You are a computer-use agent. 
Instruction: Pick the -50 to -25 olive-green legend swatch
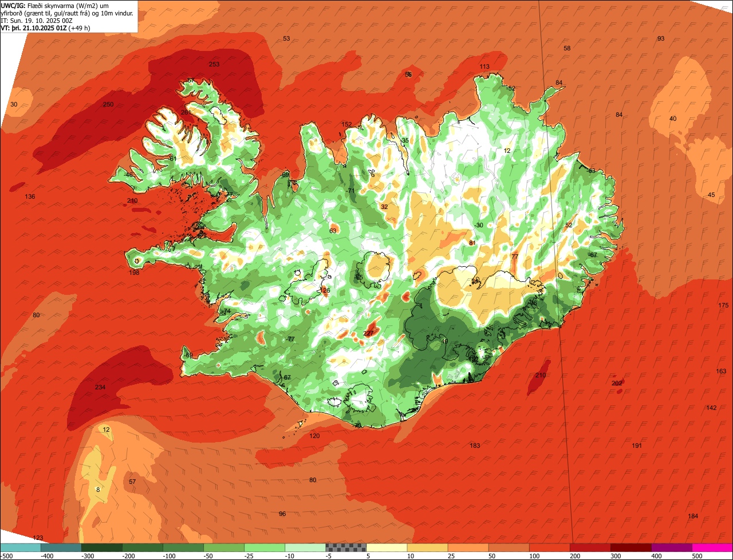(224, 547)
